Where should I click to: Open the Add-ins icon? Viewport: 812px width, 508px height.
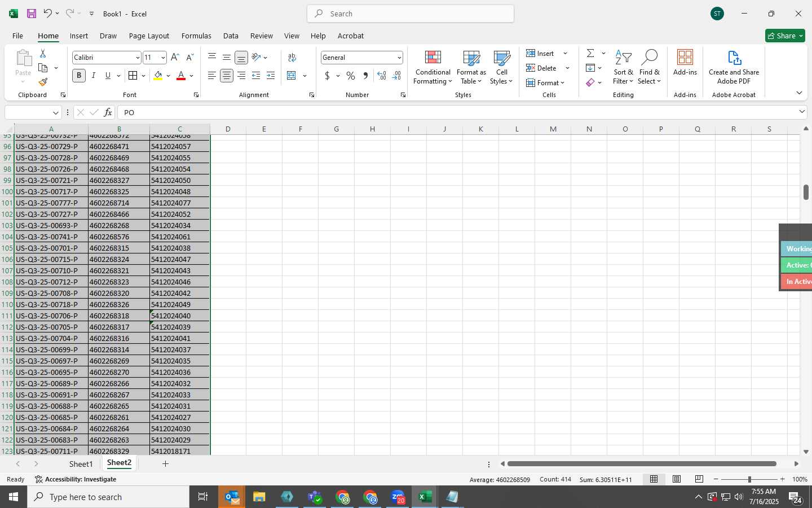[x=685, y=63]
